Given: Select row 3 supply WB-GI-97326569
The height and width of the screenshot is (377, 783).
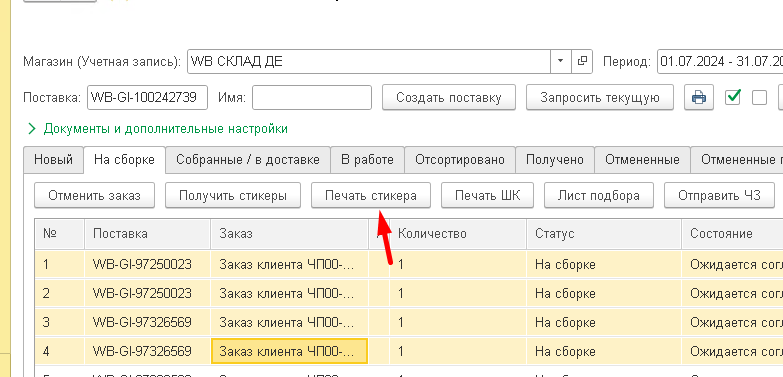Looking at the screenshot, I should pos(147,323).
